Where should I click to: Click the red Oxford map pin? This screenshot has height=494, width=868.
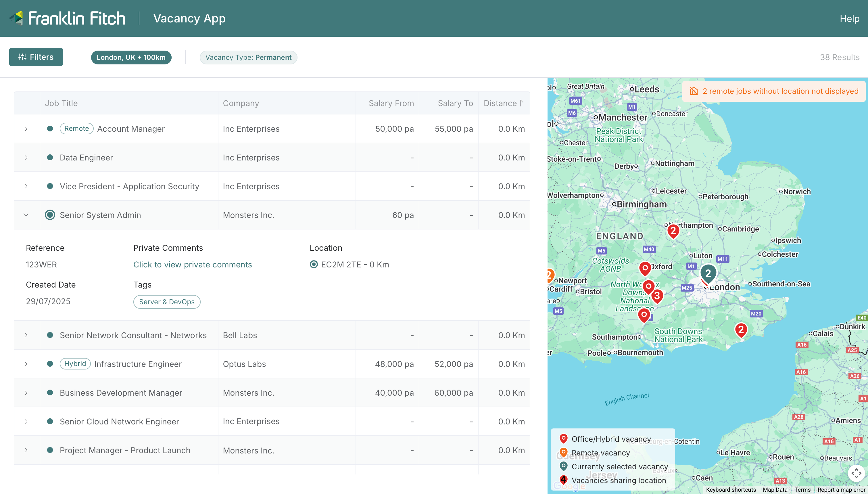point(645,268)
